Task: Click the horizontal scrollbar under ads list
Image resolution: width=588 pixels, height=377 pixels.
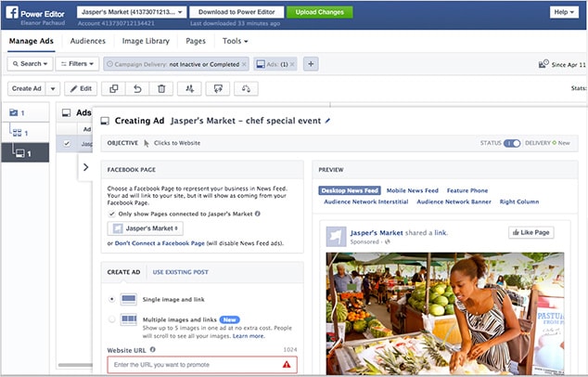Action: click(x=75, y=365)
